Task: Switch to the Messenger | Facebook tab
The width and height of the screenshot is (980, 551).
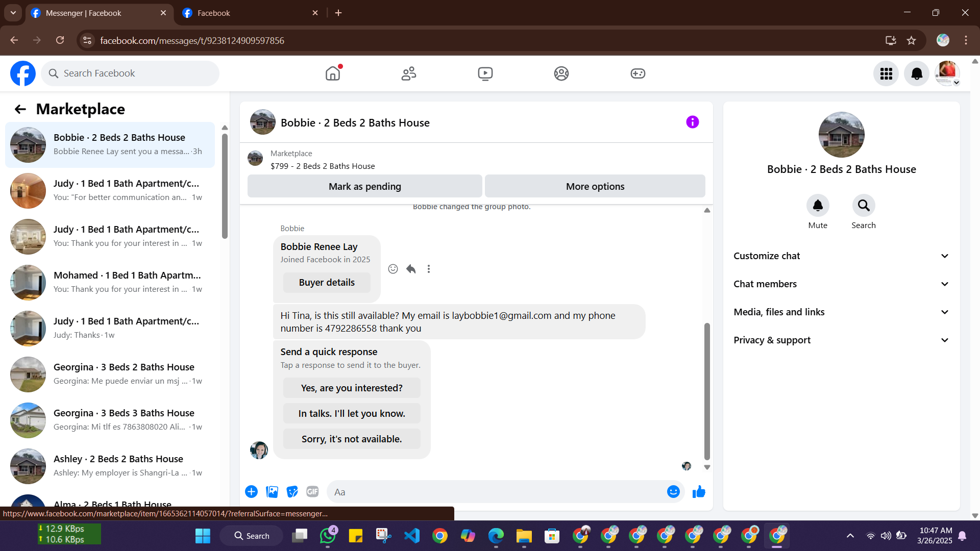Action: click(100, 13)
